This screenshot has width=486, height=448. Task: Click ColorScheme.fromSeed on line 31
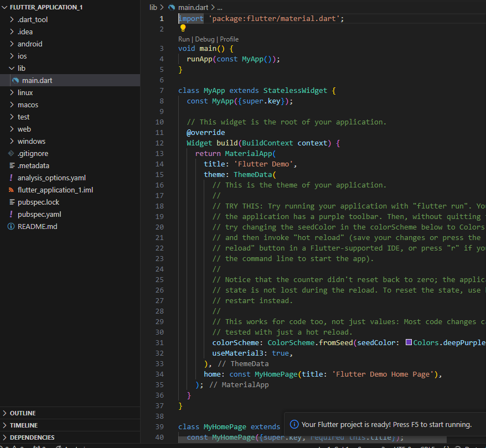311,342
